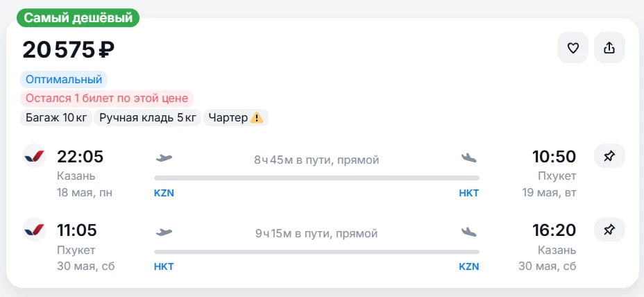Click the 20 575 ₽ price

click(x=68, y=50)
